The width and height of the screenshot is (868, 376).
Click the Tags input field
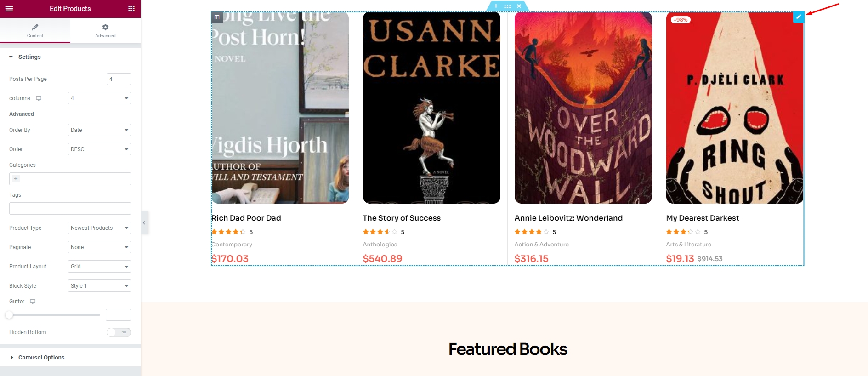pyautogui.click(x=70, y=208)
